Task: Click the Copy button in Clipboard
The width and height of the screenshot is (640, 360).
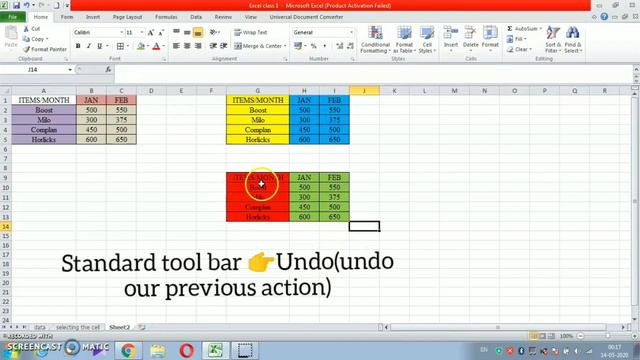Action: (36, 39)
